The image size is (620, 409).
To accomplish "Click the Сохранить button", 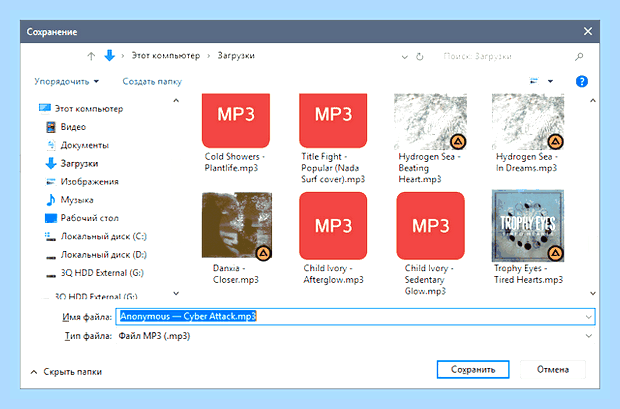I will pos(473,369).
